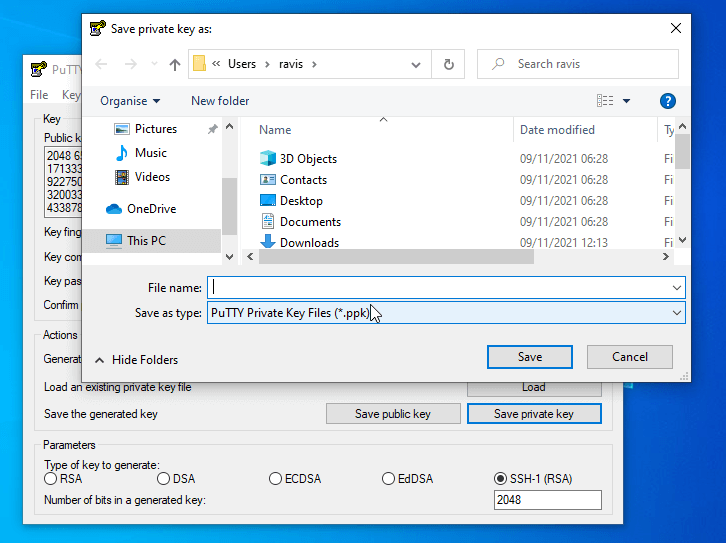Open help with the question mark icon
The width and height of the screenshot is (726, 543).
[667, 101]
